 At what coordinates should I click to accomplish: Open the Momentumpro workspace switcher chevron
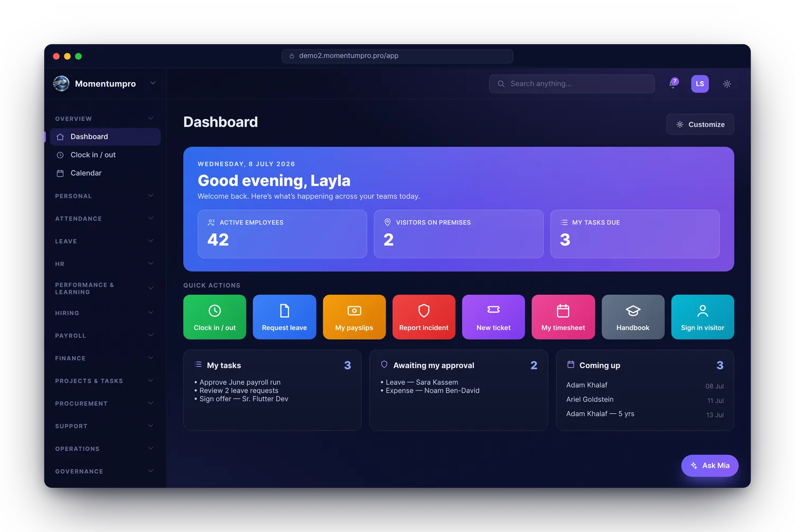pyautogui.click(x=153, y=83)
